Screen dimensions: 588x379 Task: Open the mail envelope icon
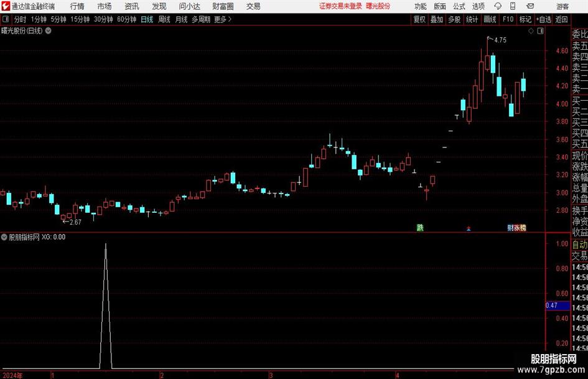(530, 6)
